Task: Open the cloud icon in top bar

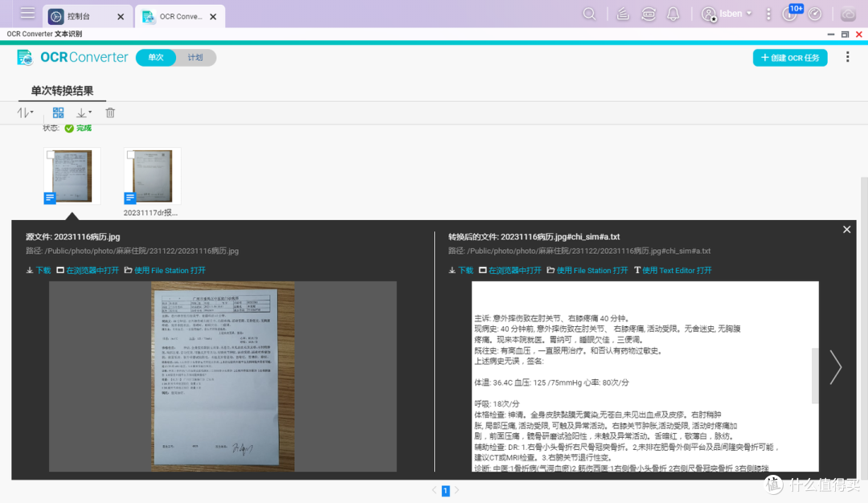Action: click(848, 14)
